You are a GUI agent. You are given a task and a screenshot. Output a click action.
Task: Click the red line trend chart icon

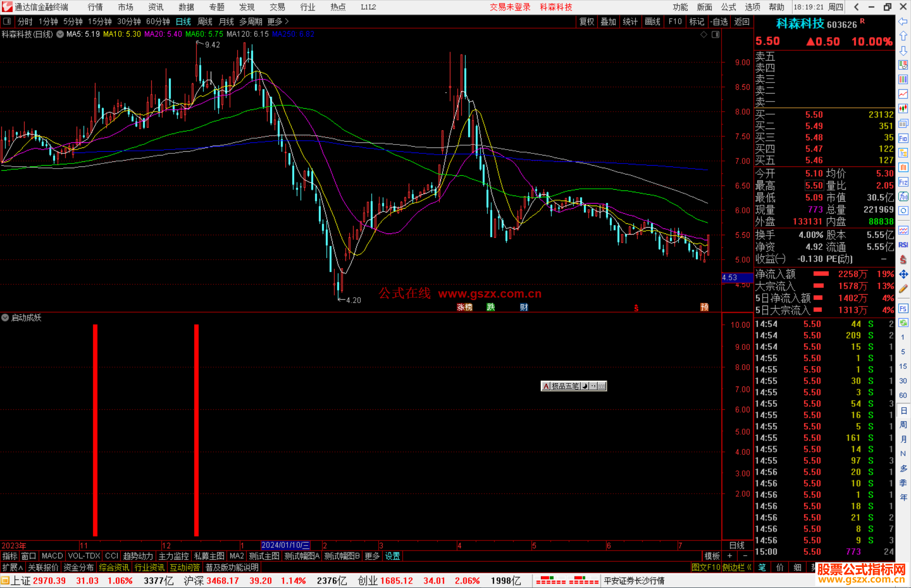click(903, 94)
